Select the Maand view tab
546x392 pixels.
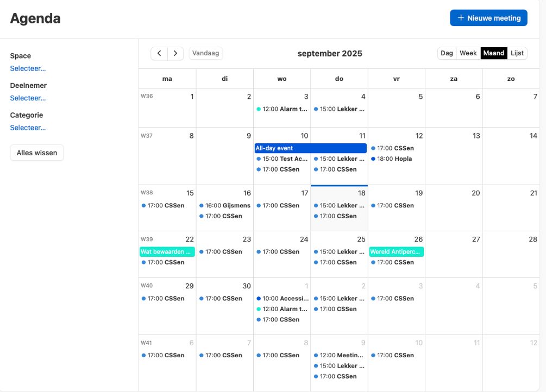point(494,53)
